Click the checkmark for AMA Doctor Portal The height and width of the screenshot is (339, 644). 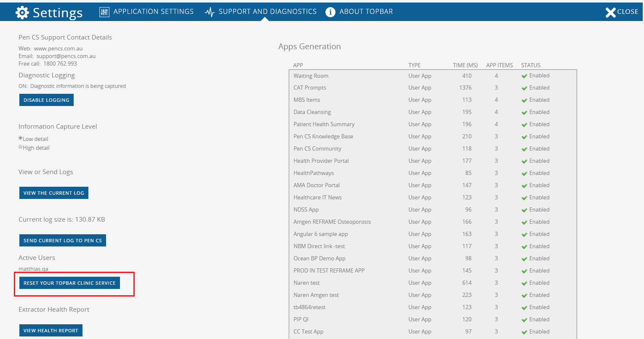(524, 186)
